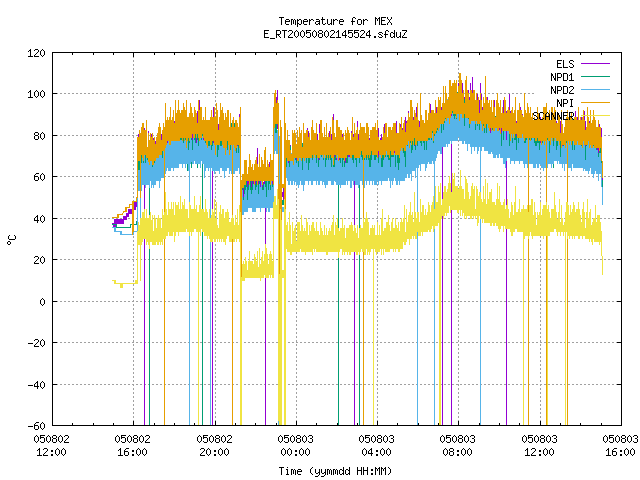Click the SCANNER legend label
This screenshot has width=640, height=480.
(x=553, y=116)
